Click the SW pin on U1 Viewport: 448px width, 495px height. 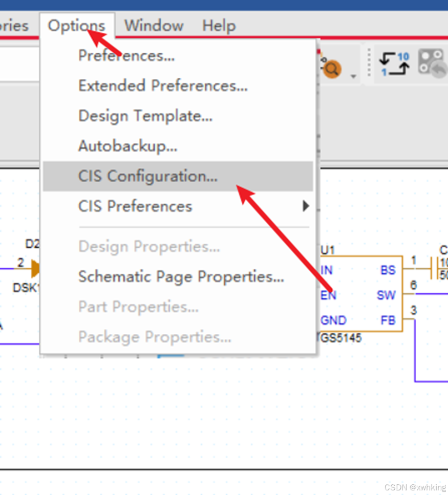coord(386,295)
